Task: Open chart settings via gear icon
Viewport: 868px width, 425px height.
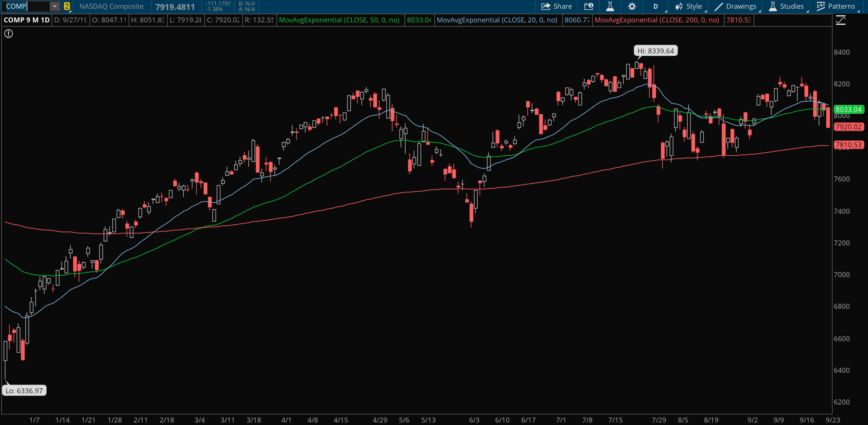Action: (x=632, y=6)
